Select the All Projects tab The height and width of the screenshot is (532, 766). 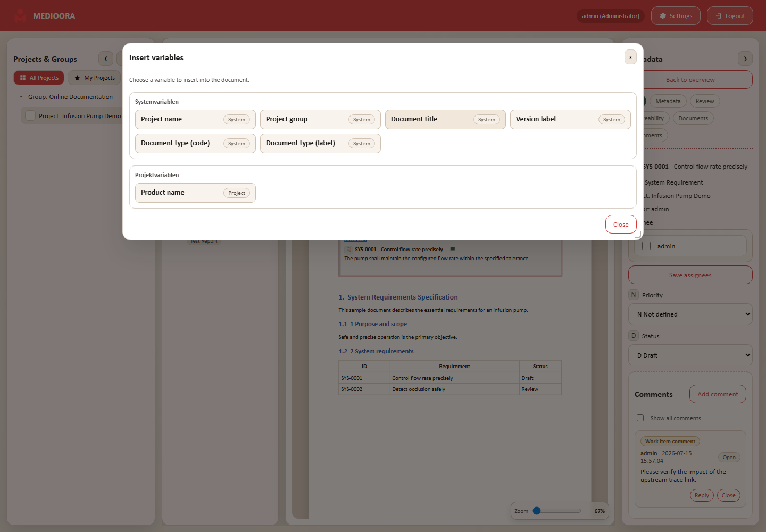39,78
